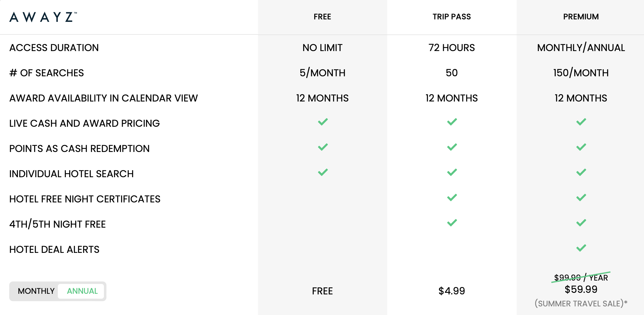
Task: Click Premium checkmark for 4th/5th Night Free
Action: [x=581, y=223]
